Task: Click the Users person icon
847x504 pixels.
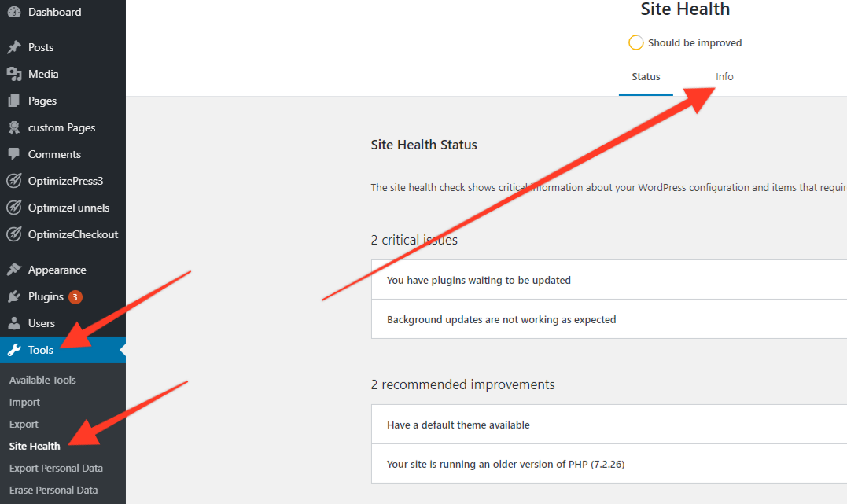Action: (x=14, y=323)
